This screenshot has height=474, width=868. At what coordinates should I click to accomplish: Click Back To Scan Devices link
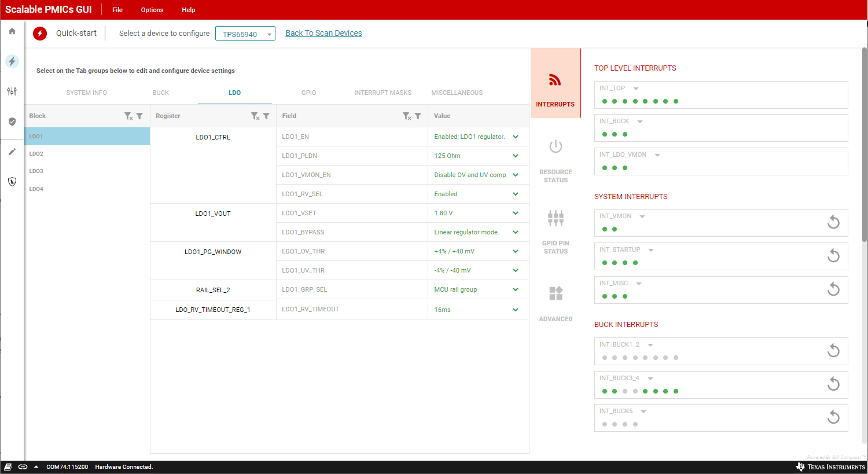pos(323,33)
